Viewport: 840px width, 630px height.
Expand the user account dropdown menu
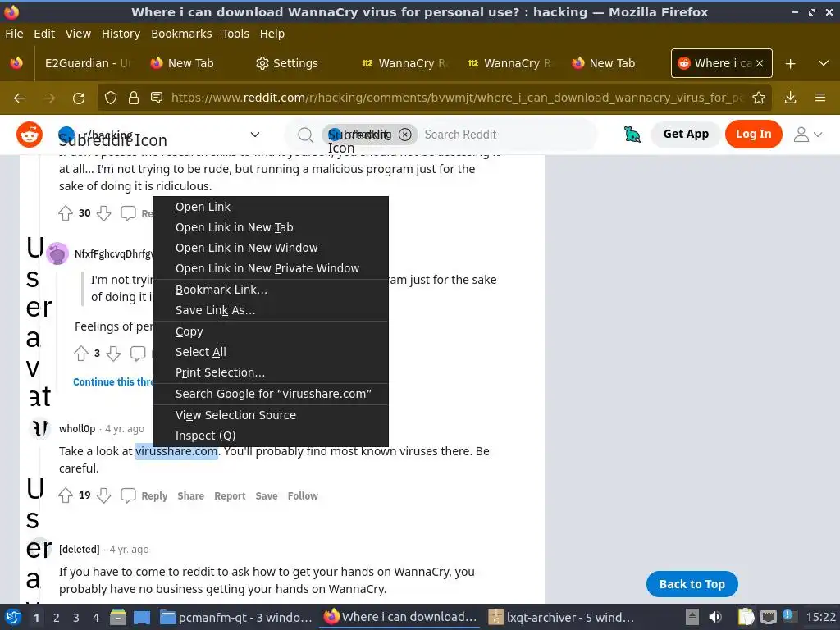pos(808,135)
